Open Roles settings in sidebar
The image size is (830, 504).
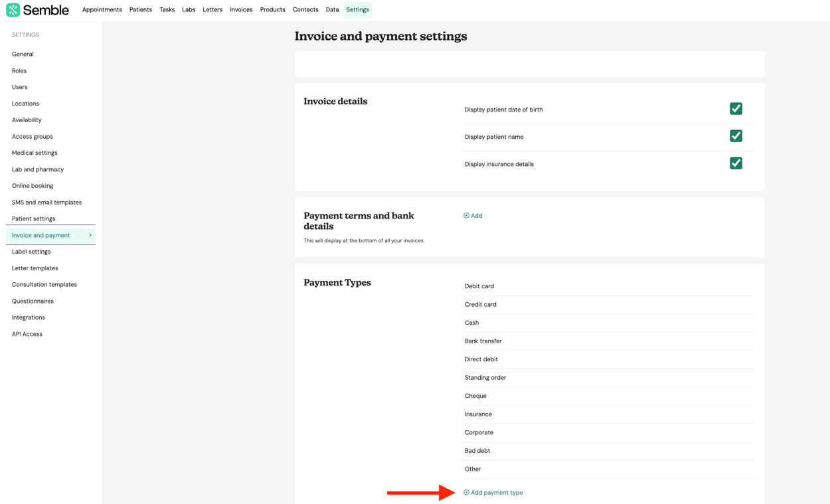click(19, 71)
